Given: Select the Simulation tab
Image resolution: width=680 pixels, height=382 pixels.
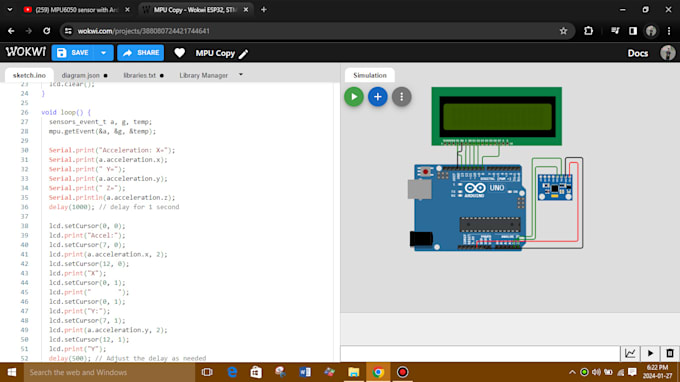Looking at the screenshot, I should [369, 75].
